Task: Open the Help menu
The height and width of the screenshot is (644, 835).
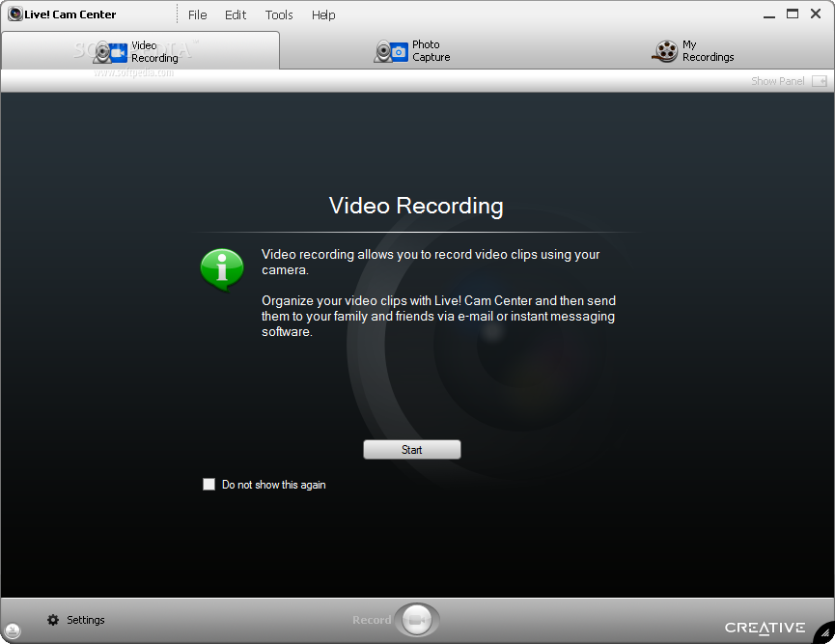Action: [x=323, y=14]
